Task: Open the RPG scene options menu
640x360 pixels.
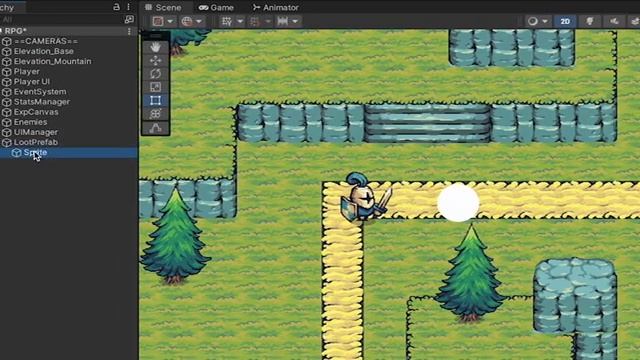Action: 129,31
